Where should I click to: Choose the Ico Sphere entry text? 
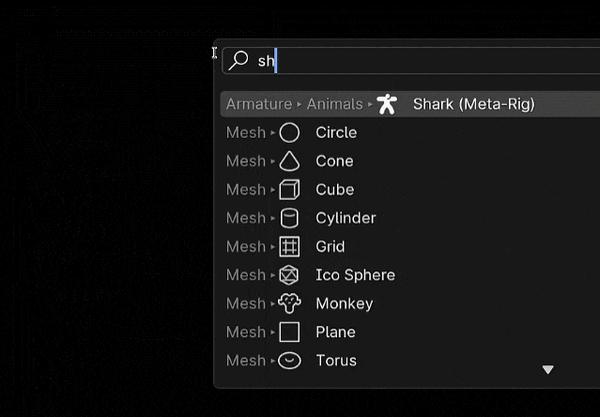(x=355, y=275)
